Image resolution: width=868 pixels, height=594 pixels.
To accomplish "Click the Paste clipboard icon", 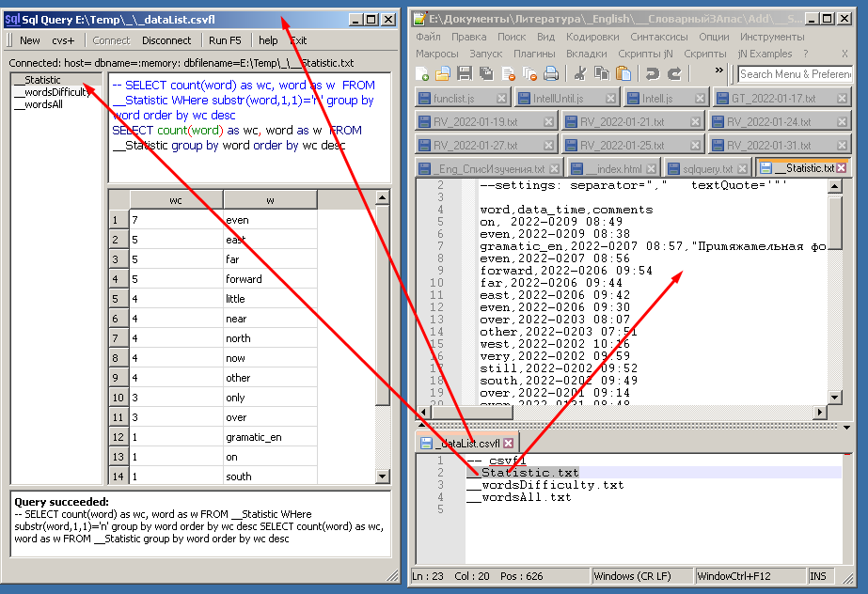I will click(623, 73).
